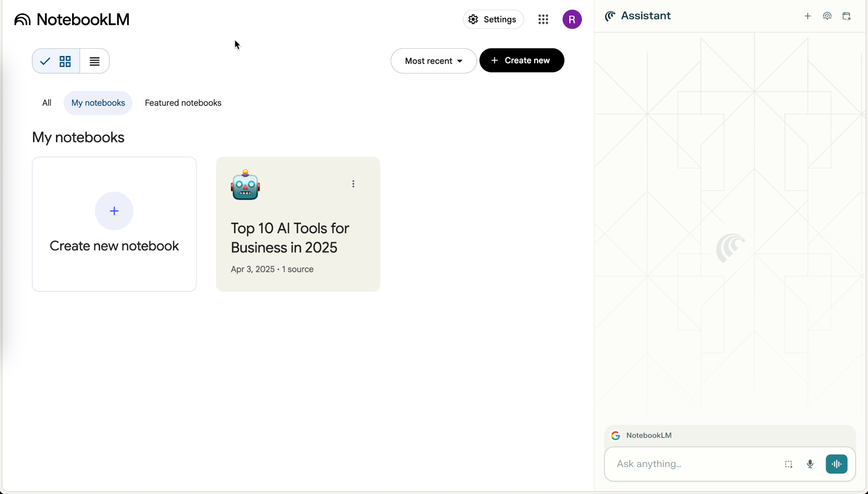Switch to list view
Screen dimensions: 868x494
95,61
